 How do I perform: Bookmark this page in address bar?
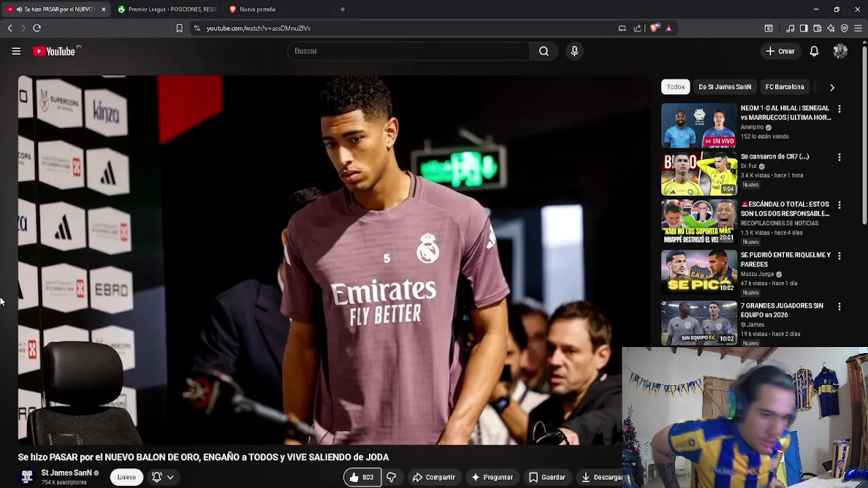click(179, 28)
